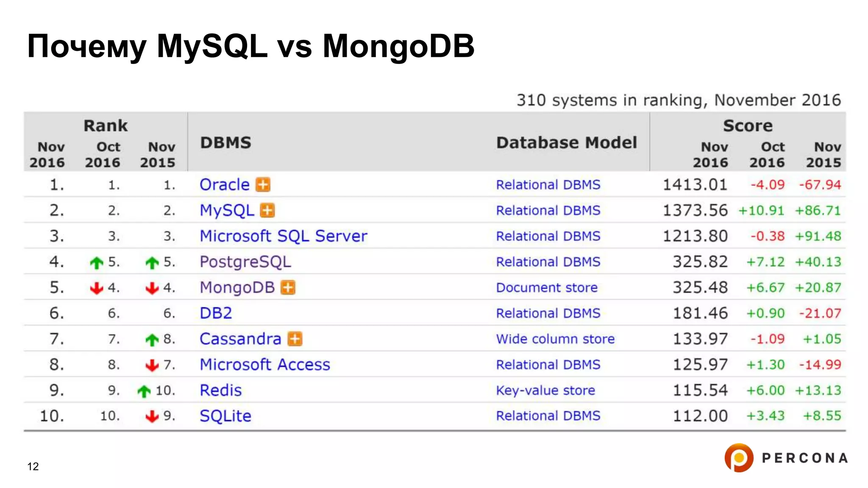Follow the PostgreSQL link
This screenshot has width=868, height=488.
(245, 262)
